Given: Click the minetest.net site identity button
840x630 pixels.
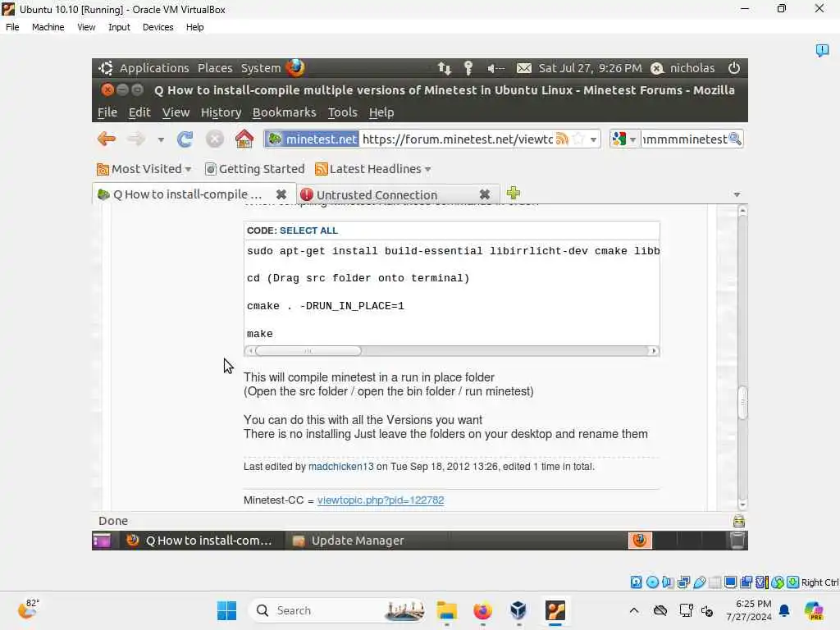Looking at the screenshot, I should point(313,139).
